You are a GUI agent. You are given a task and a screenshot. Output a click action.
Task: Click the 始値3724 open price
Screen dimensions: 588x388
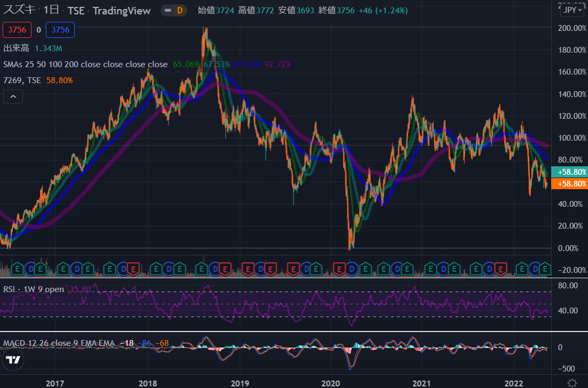216,11
